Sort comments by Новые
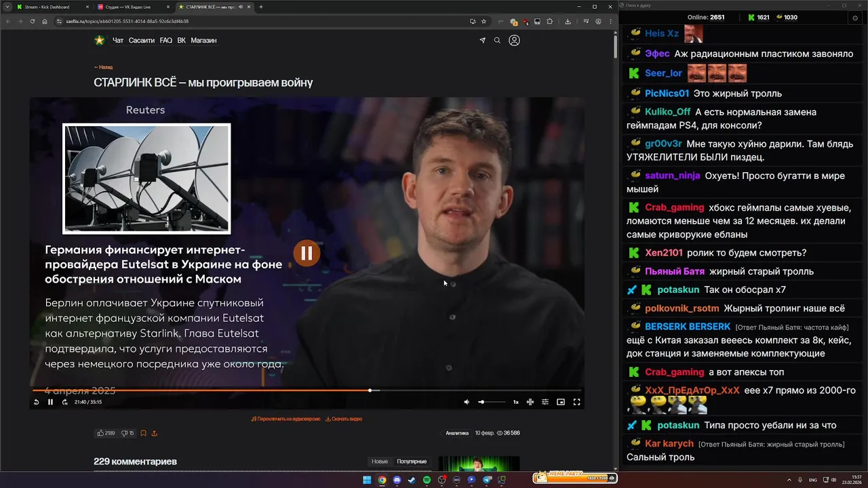 380,462
